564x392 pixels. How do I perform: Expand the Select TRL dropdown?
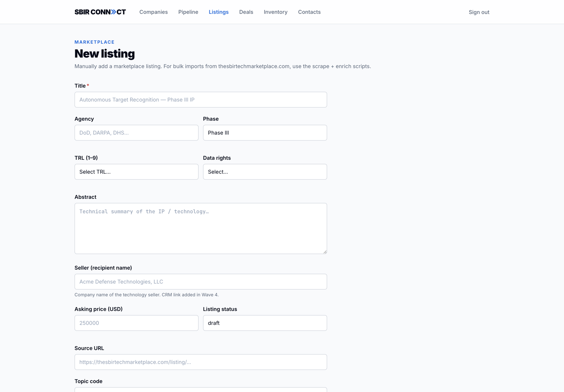click(x=136, y=172)
